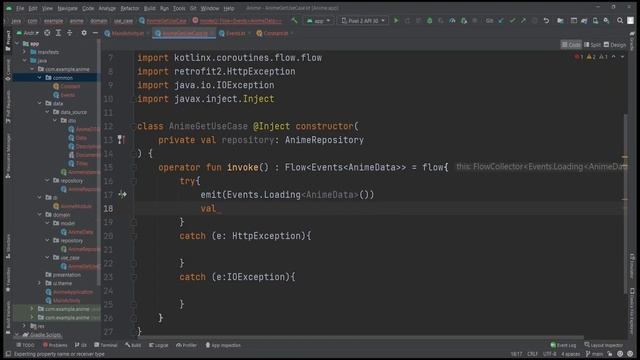Open the TODO tool window
This screenshot has width=640, height=360.
25,345
